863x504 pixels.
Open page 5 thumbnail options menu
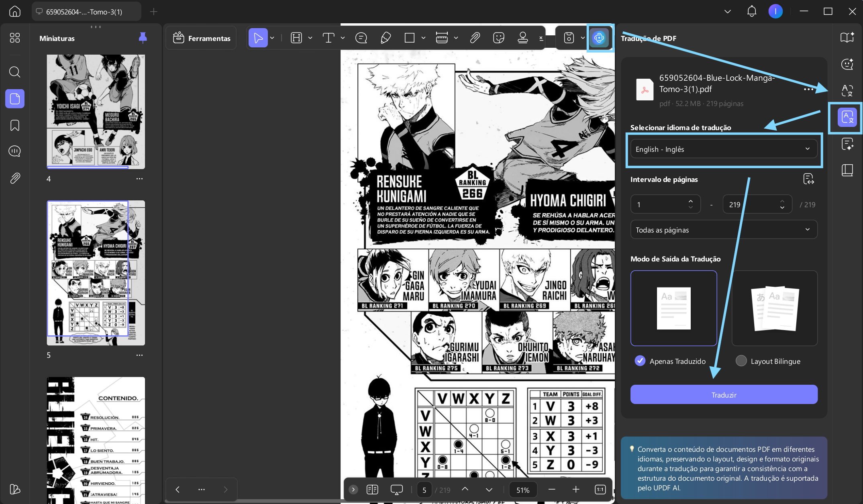[139, 355]
